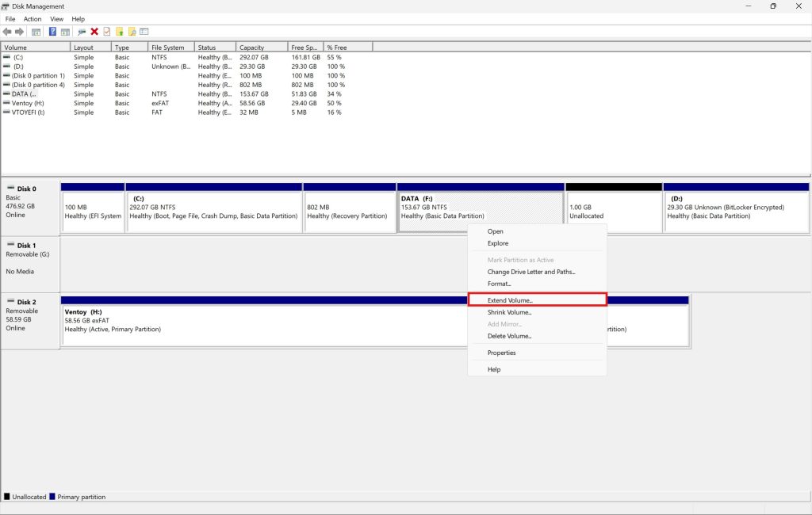The height and width of the screenshot is (515, 812).
Task: Click the drive icon of Disk 0 partition 1 row
Action: pos(6,75)
